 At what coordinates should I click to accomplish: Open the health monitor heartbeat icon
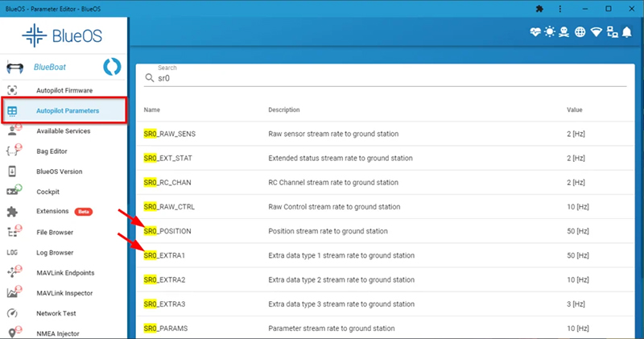tap(537, 32)
